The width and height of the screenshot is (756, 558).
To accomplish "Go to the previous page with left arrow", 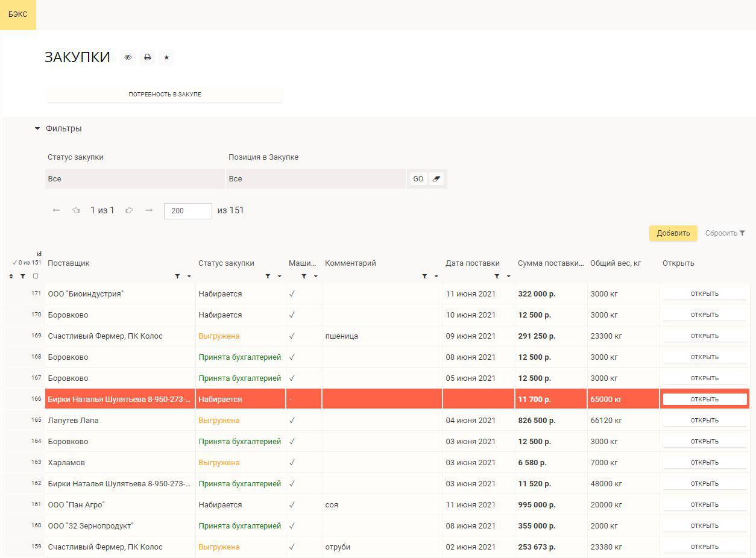I will (x=56, y=210).
